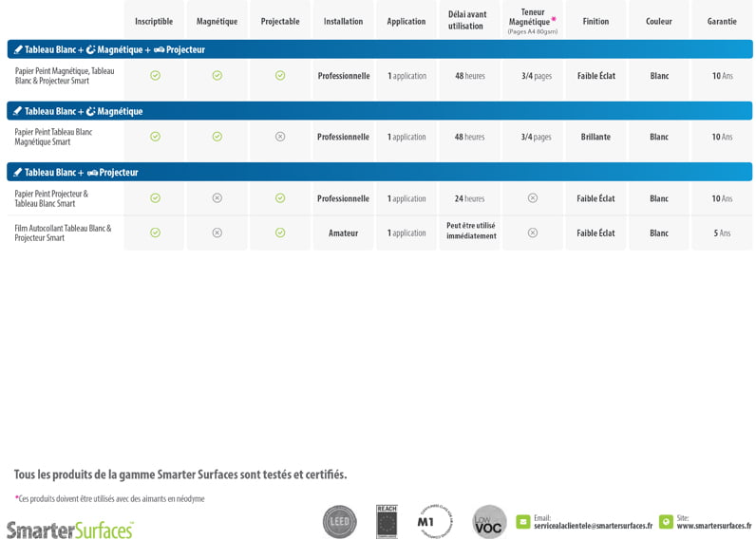Click '48 heures' for Papier Peint Tableau Blanc Magnétique Smart
The height and width of the screenshot is (540, 756).
[x=469, y=137]
